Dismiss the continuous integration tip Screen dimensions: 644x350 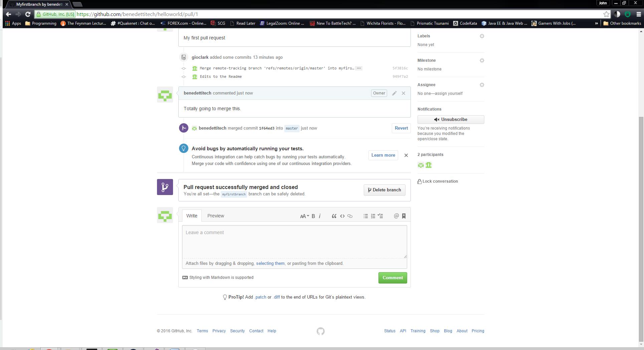[406, 155]
